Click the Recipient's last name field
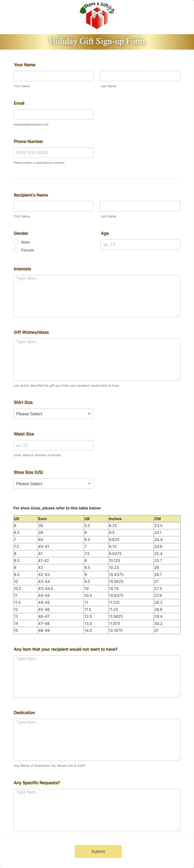 pyautogui.click(x=140, y=206)
